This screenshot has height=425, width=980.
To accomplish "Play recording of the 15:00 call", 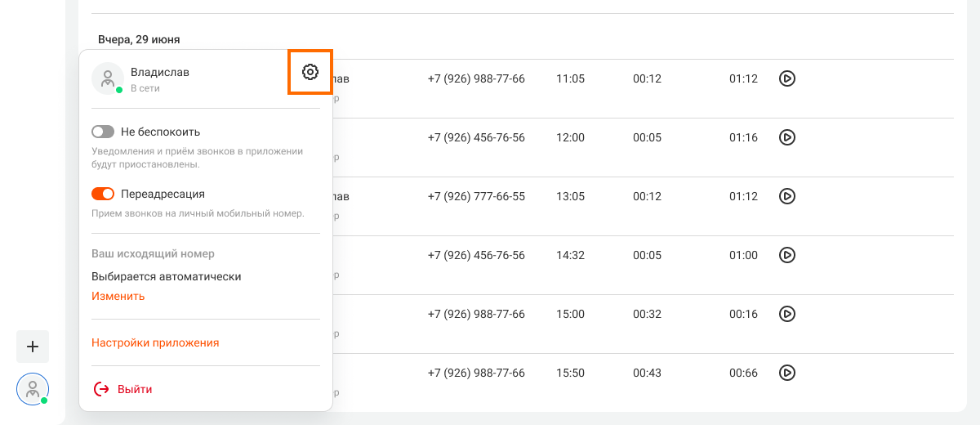I will click(x=786, y=314).
